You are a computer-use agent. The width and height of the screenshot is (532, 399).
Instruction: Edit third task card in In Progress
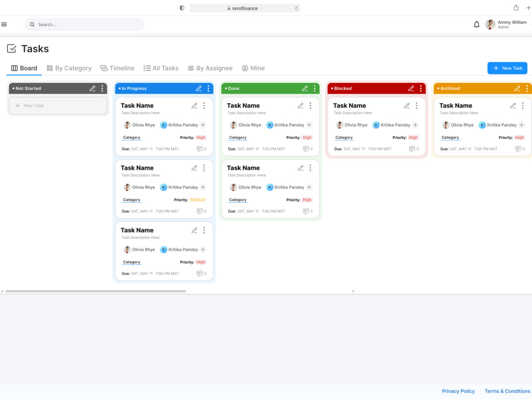pyautogui.click(x=194, y=230)
